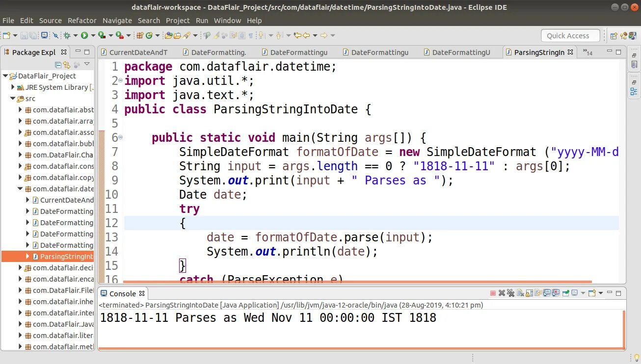Toggle Word Wrap in Console
Screen dimensions: 641x364
(x=538, y=293)
